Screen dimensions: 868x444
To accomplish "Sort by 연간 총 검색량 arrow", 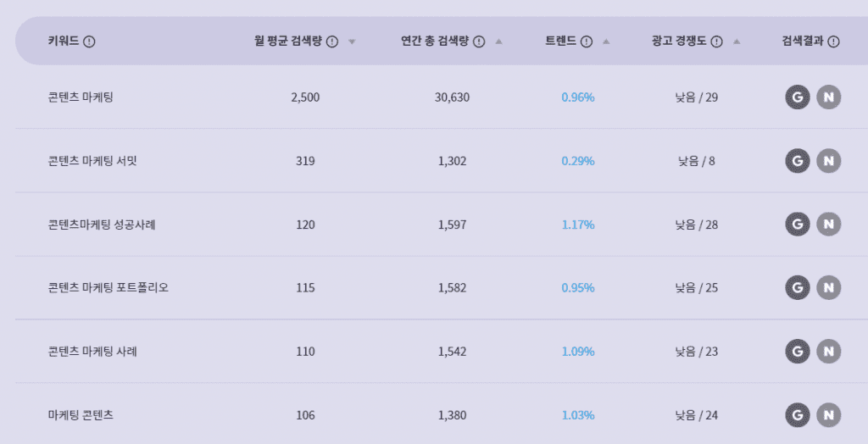I will 498,41.
